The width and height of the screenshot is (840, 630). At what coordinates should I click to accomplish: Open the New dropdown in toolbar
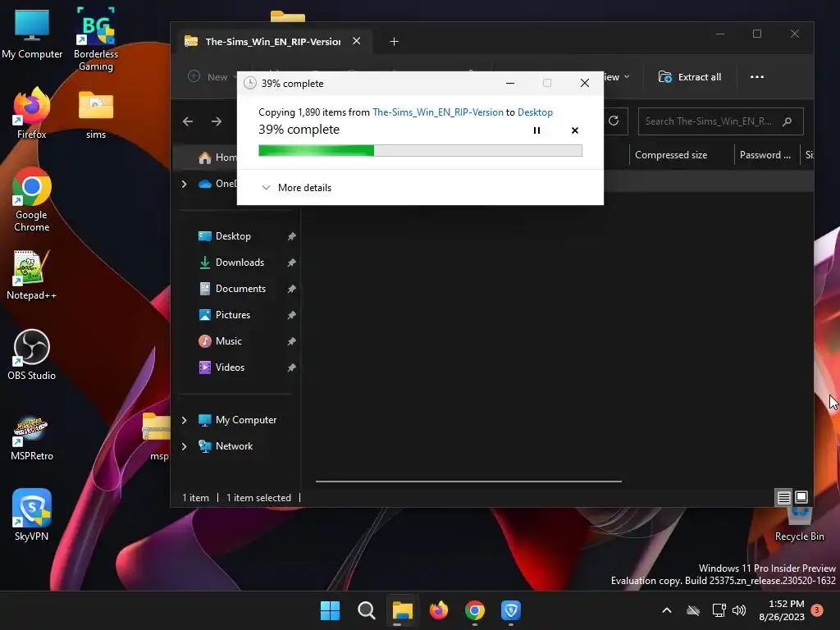coord(212,77)
